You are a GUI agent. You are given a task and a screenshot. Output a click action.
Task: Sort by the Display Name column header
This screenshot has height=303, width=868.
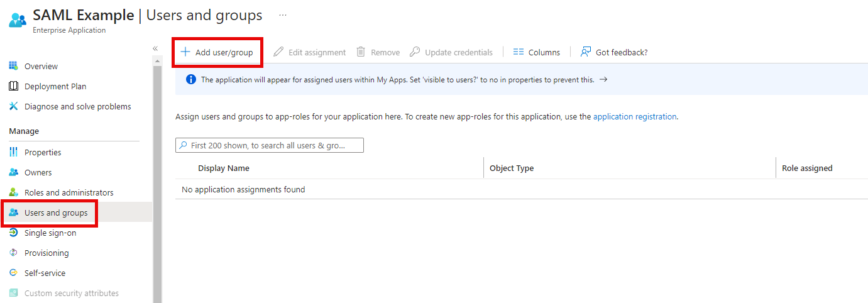[224, 168]
